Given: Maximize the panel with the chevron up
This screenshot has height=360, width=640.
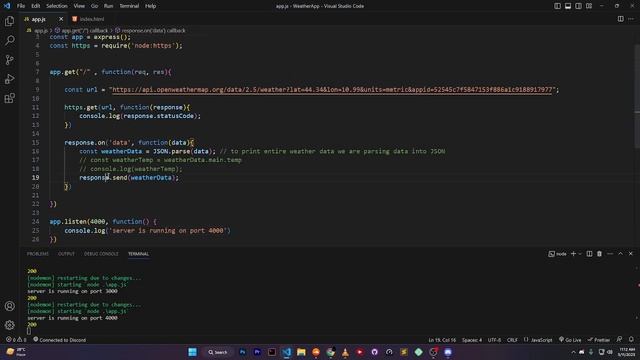Looking at the screenshot, I should [620, 254].
